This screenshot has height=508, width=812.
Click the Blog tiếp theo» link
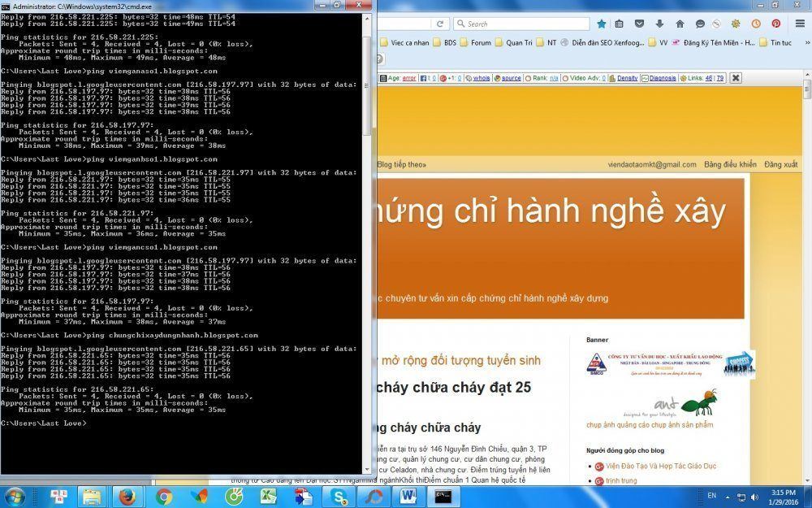click(x=402, y=164)
